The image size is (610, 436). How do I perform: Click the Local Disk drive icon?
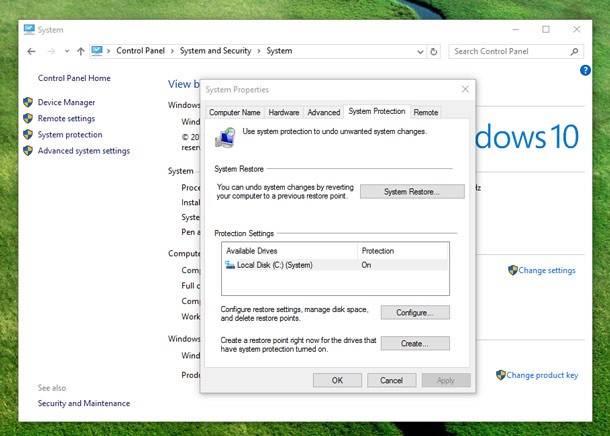[x=230, y=265]
